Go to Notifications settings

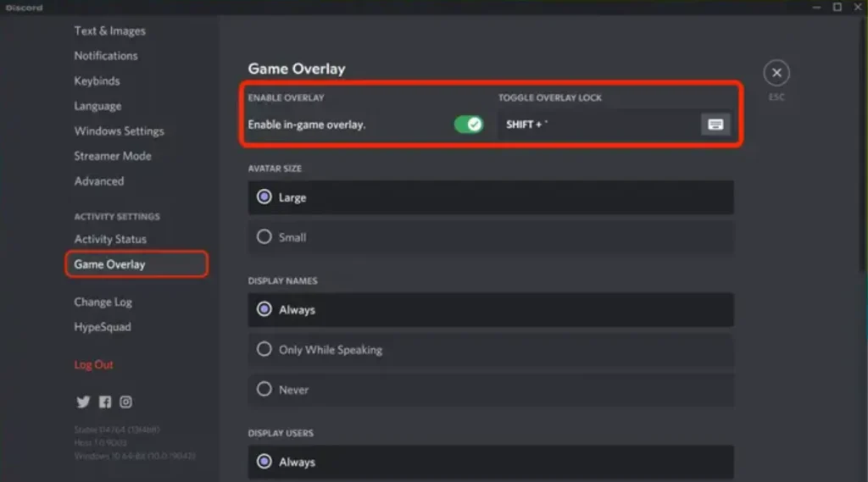tap(105, 56)
